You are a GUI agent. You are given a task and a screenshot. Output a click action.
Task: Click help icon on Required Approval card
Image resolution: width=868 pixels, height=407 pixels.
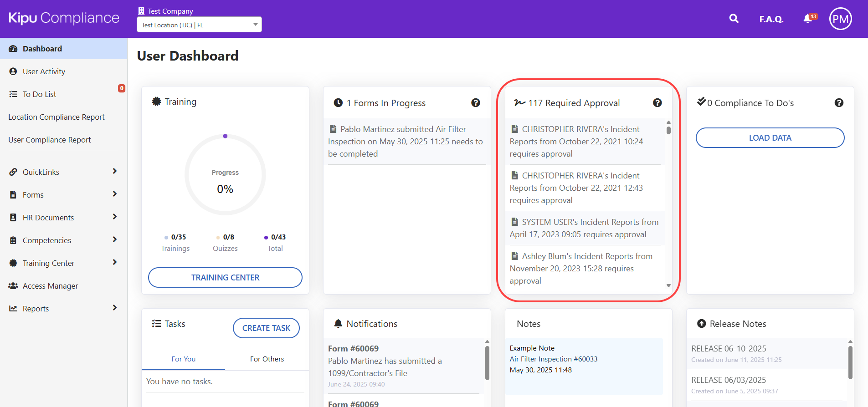657,103
